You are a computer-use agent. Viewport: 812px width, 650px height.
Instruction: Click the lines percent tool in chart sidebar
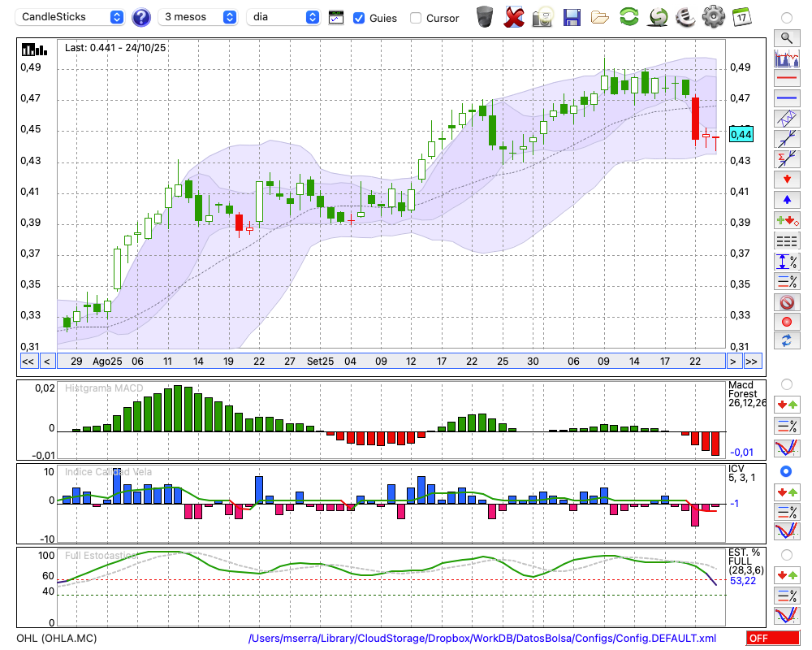pyautogui.click(x=787, y=281)
